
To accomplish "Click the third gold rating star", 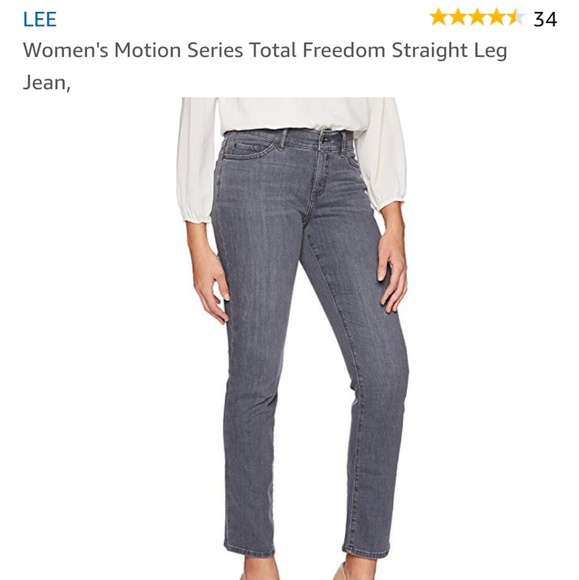I will pos(477,17).
